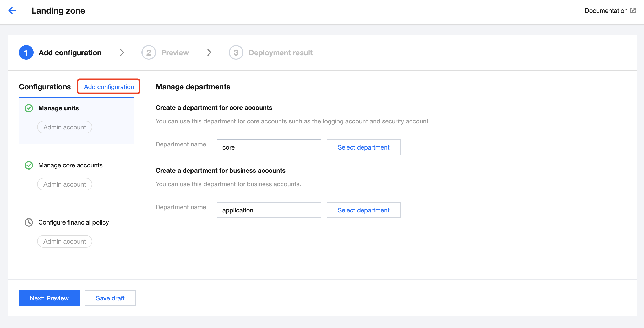Image resolution: width=644 pixels, height=328 pixels.
Task: Click the Save draft button
Action: coord(110,298)
